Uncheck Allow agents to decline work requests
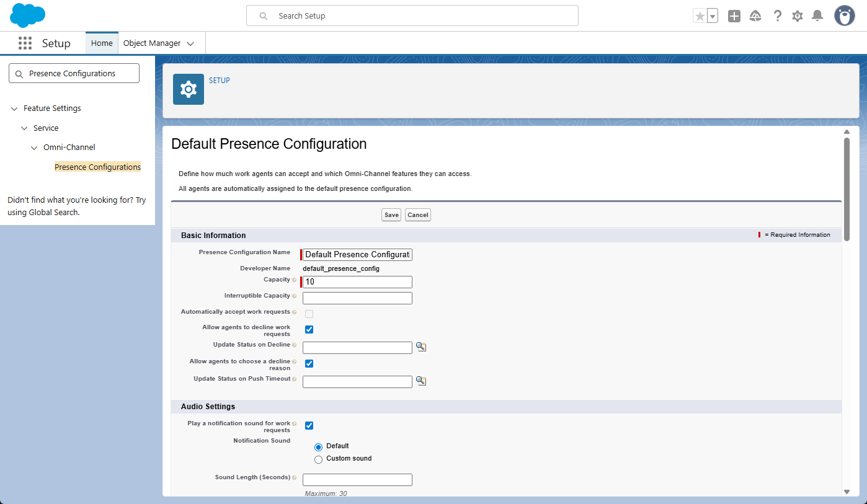Image resolution: width=867 pixels, height=504 pixels. (x=309, y=329)
